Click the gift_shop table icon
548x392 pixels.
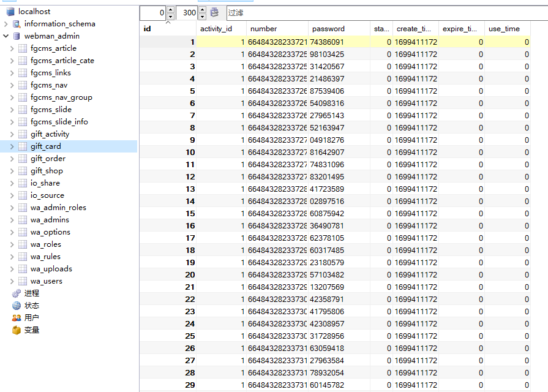(23, 171)
